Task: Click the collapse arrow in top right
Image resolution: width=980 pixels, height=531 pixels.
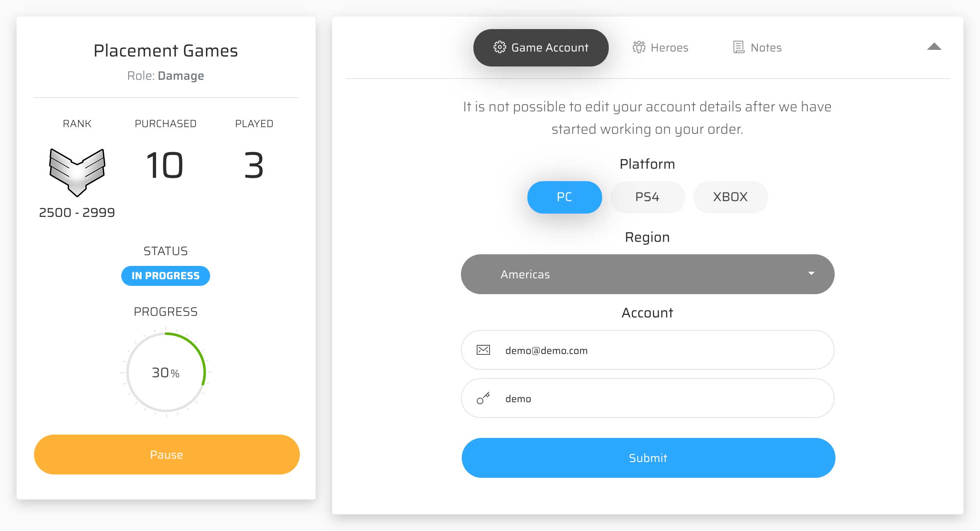Action: (933, 47)
